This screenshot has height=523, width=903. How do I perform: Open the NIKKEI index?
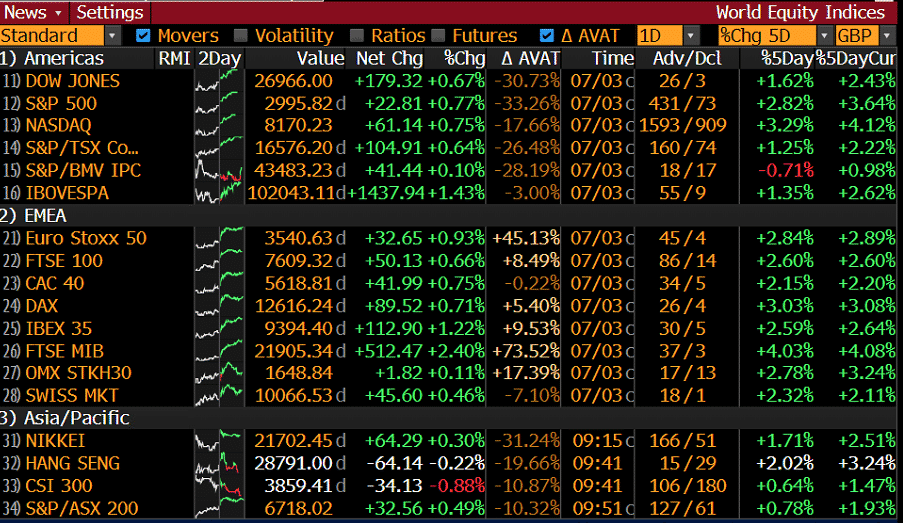click(55, 441)
